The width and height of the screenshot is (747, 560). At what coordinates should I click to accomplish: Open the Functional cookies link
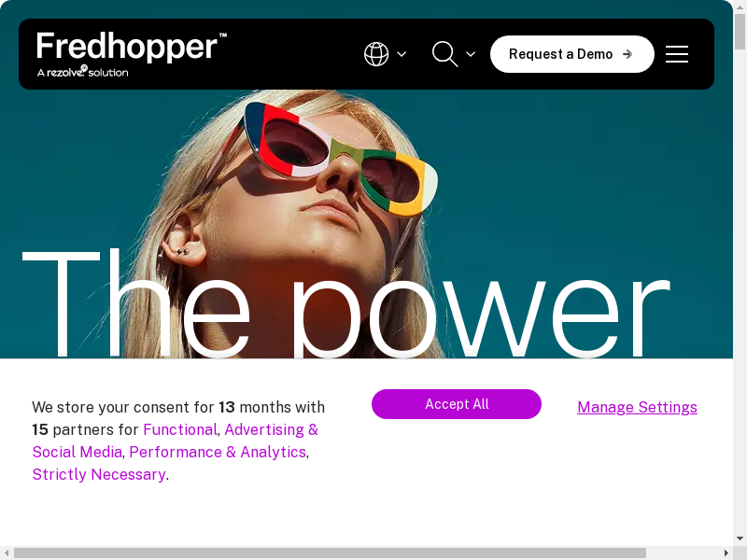click(x=180, y=429)
